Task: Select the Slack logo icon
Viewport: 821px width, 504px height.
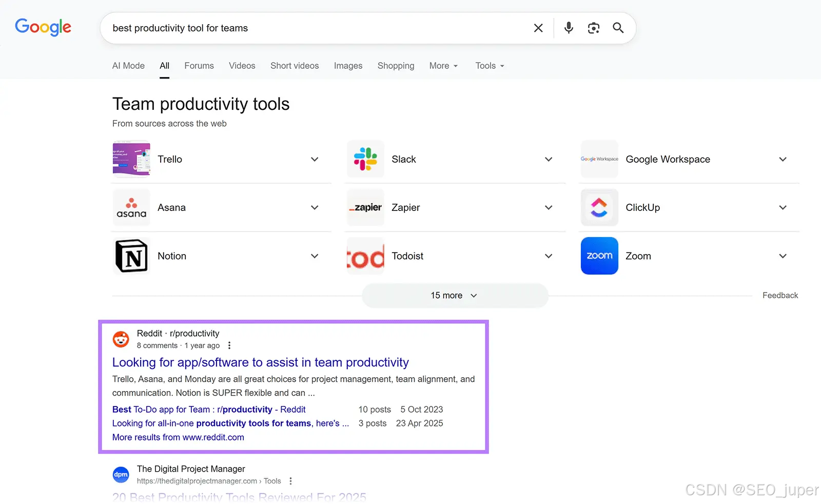Action: [365, 159]
